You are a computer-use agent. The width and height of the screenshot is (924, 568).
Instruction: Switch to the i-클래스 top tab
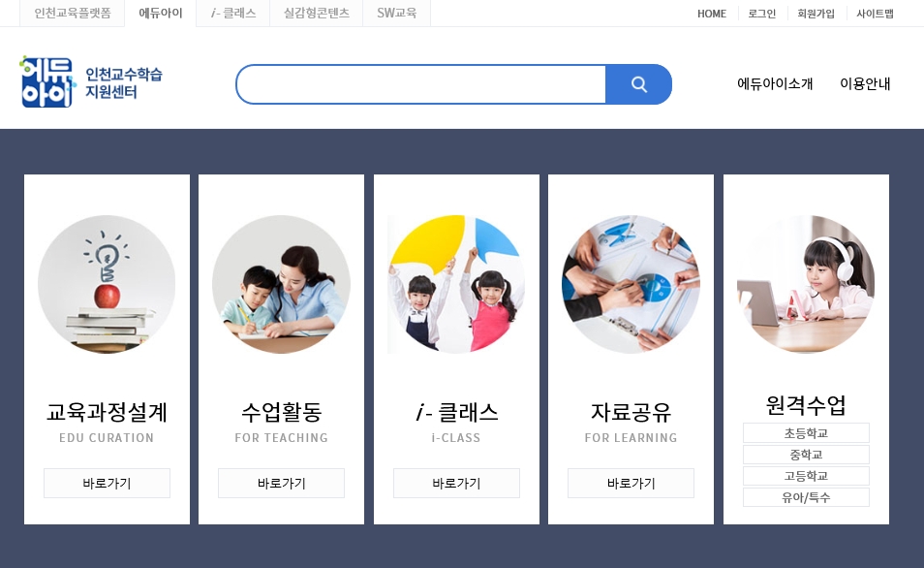coord(232,13)
